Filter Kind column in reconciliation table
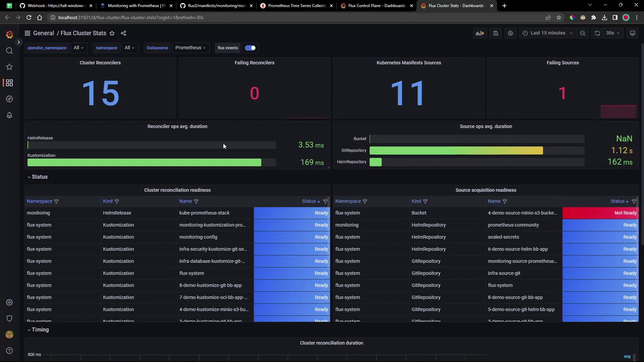Image resolution: width=644 pixels, height=362 pixels. pos(117,201)
